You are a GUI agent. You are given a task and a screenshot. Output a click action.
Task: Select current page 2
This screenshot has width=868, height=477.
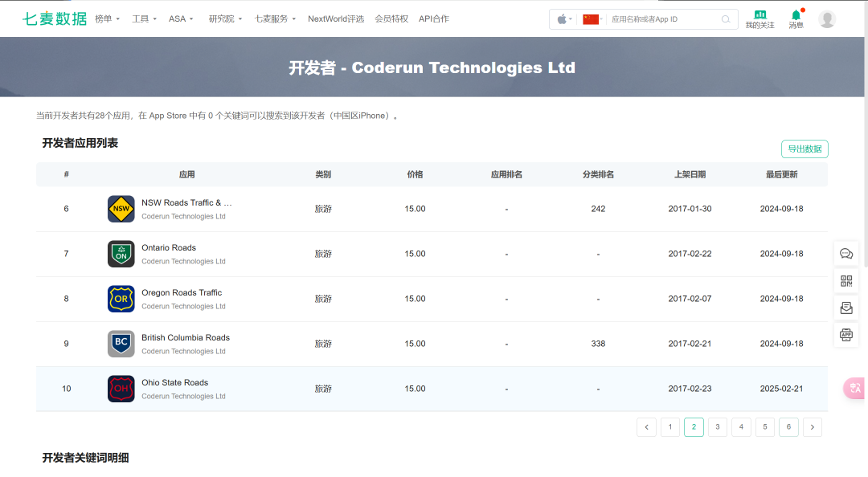tap(694, 426)
